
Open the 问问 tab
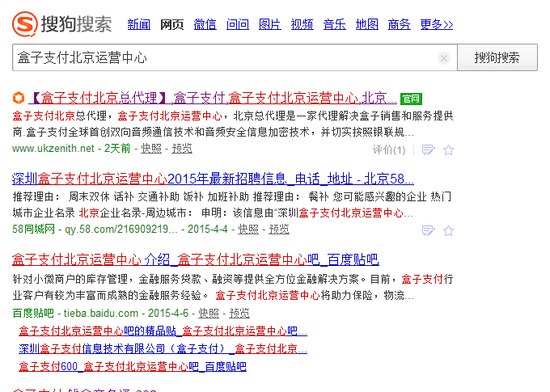238,24
